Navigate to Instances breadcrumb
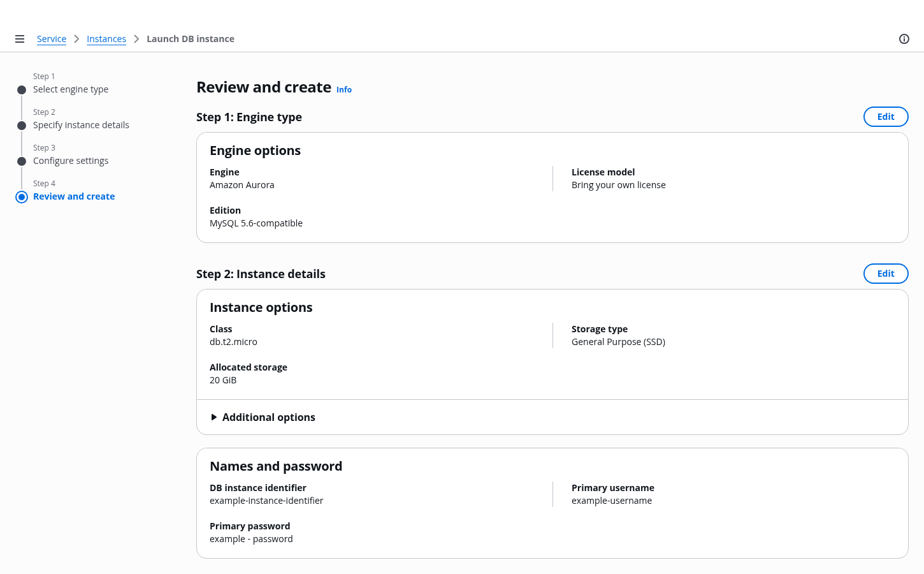Image resolution: width=924 pixels, height=574 pixels. tap(106, 39)
